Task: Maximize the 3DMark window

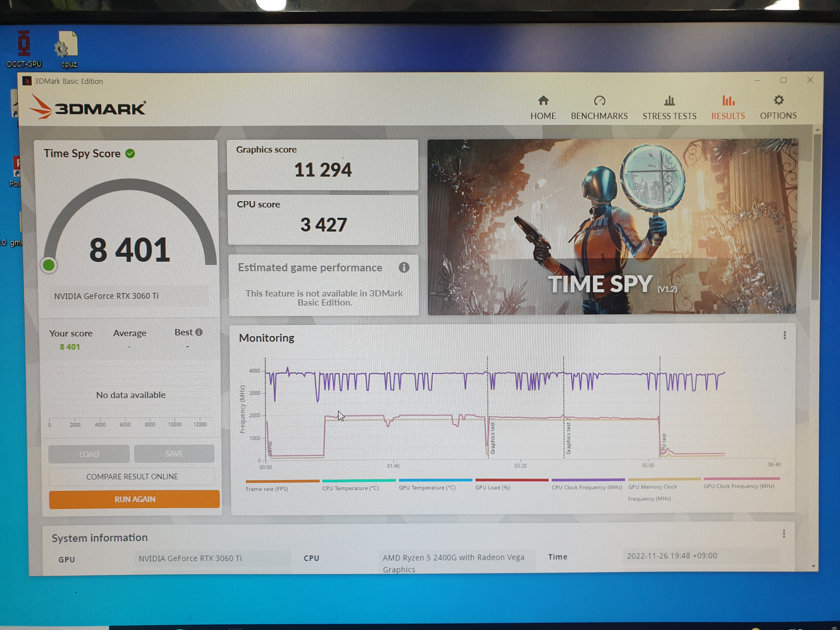Action: [783, 80]
